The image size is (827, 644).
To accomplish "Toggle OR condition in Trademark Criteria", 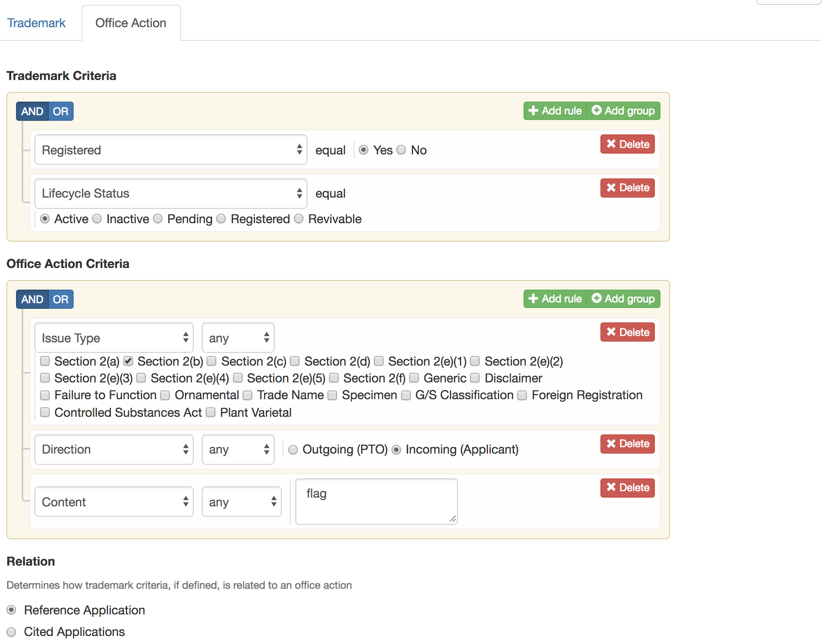I will 61,111.
